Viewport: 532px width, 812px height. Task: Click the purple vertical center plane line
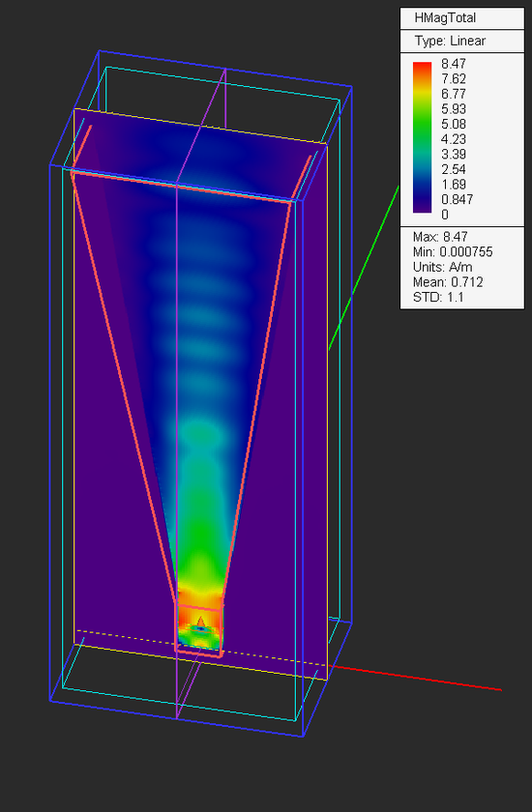pyautogui.click(x=177, y=393)
